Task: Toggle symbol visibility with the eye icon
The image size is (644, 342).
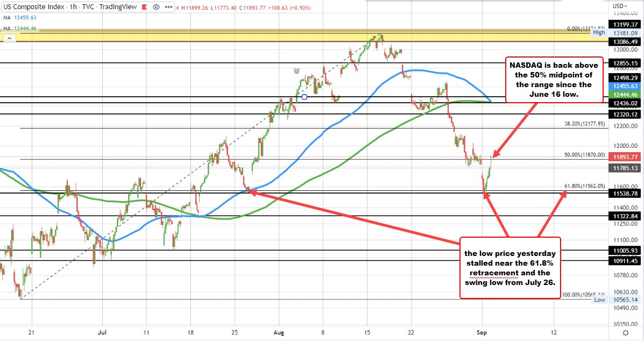Action: click(x=156, y=7)
